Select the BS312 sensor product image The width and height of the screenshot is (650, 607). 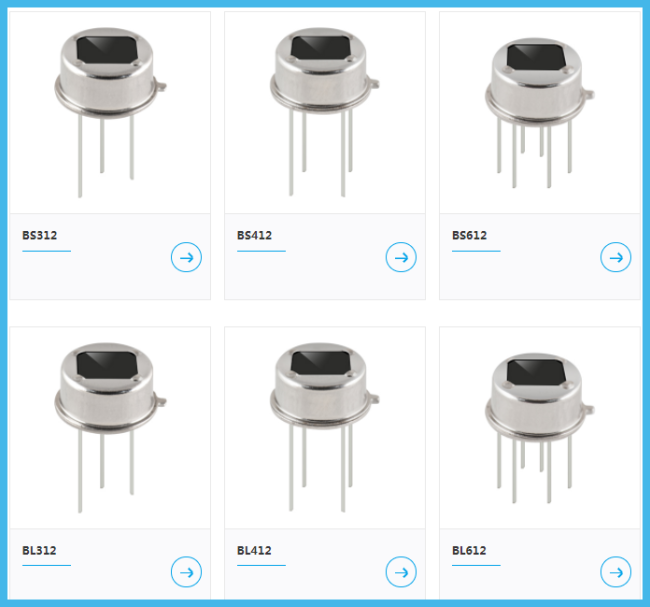(110, 112)
